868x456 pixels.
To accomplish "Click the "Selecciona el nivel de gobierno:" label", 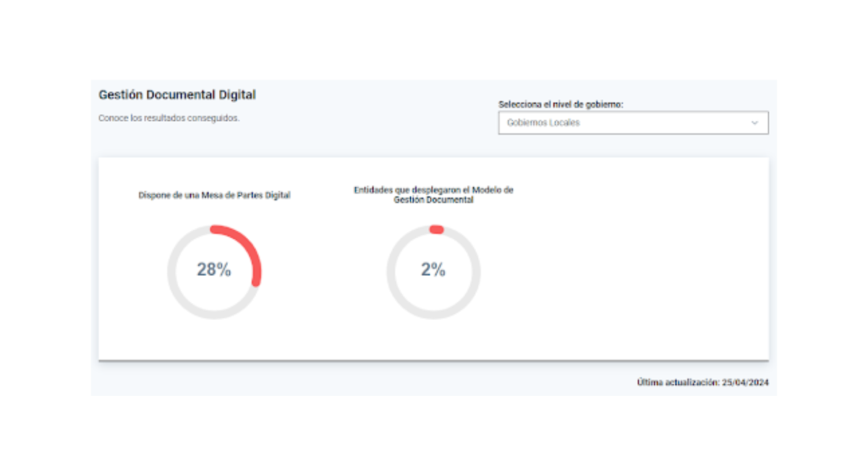I will click(561, 105).
